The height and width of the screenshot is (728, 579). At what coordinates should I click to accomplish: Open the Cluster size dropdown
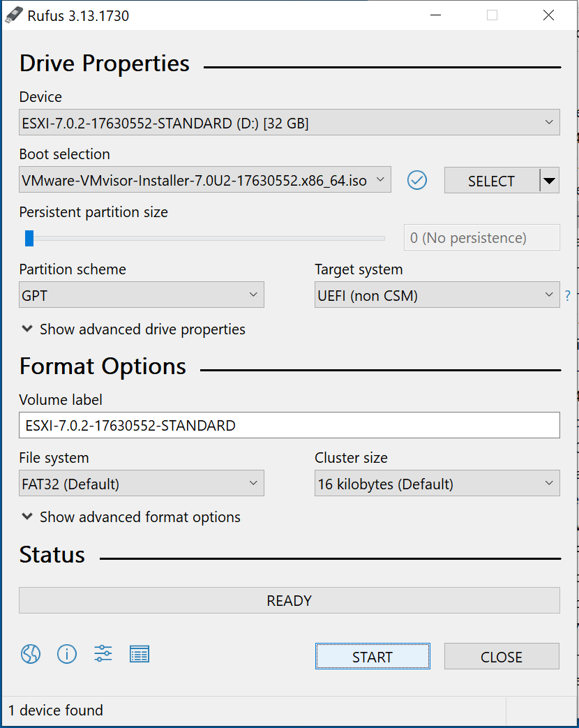pyautogui.click(x=437, y=483)
